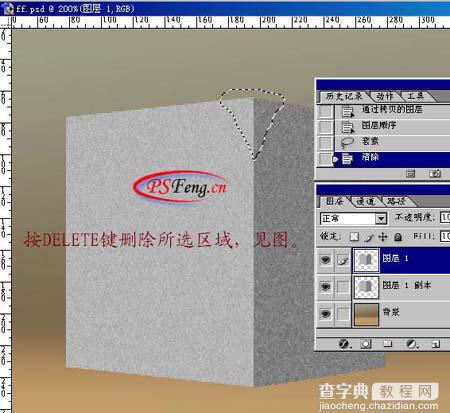Select the 通过拷贝的图层 history state
This screenshot has height=413, width=450.
tap(392, 109)
